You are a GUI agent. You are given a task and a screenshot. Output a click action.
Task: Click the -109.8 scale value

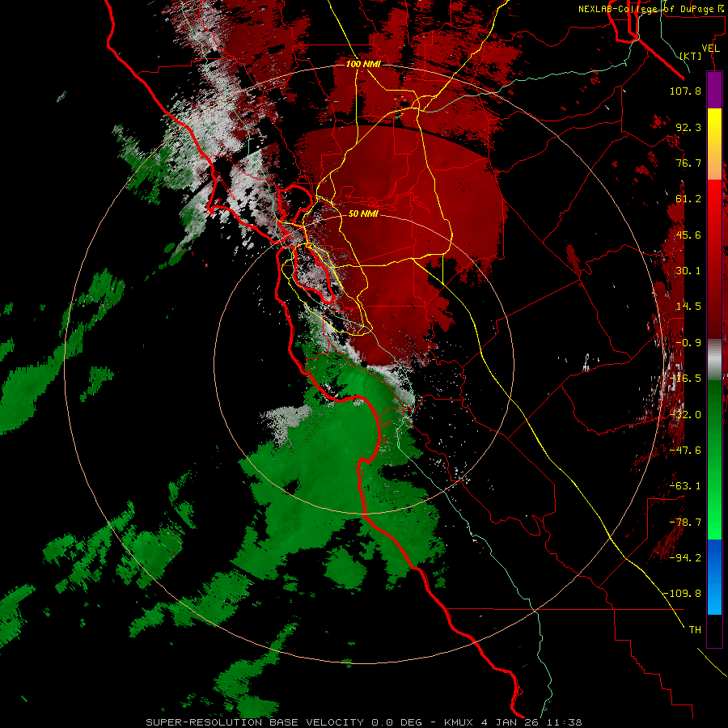click(682, 594)
